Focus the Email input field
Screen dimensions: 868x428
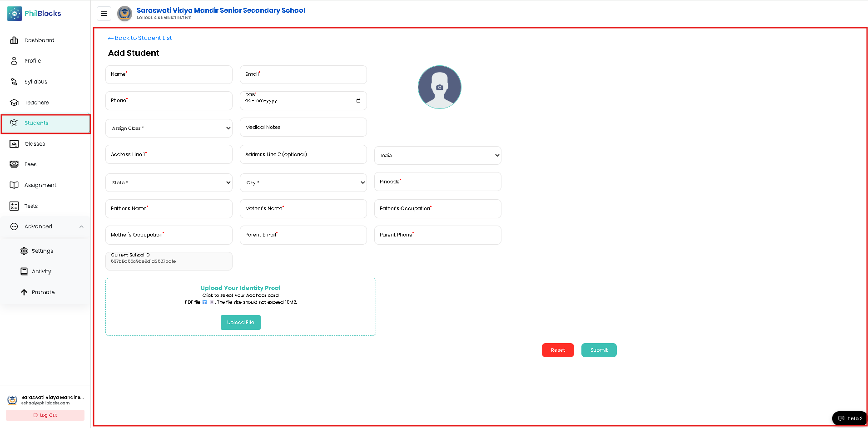303,74
